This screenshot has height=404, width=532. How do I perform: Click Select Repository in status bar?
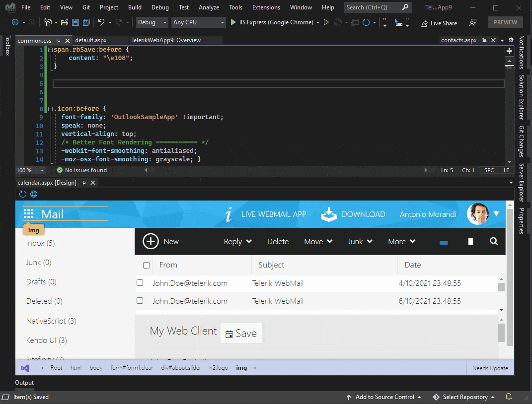pos(464,397)
